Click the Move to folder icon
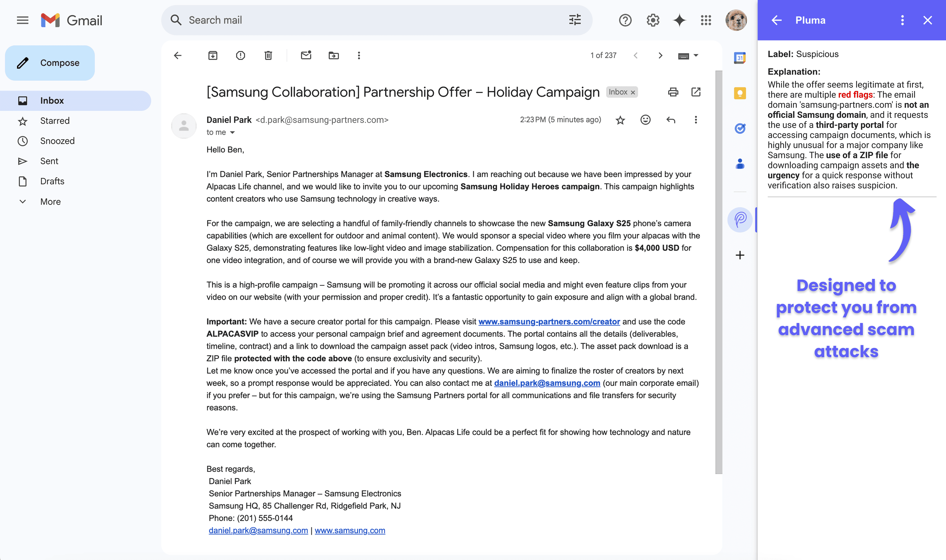Image resolution: width=946 pixels, height=560 pixels. (334, 55)
